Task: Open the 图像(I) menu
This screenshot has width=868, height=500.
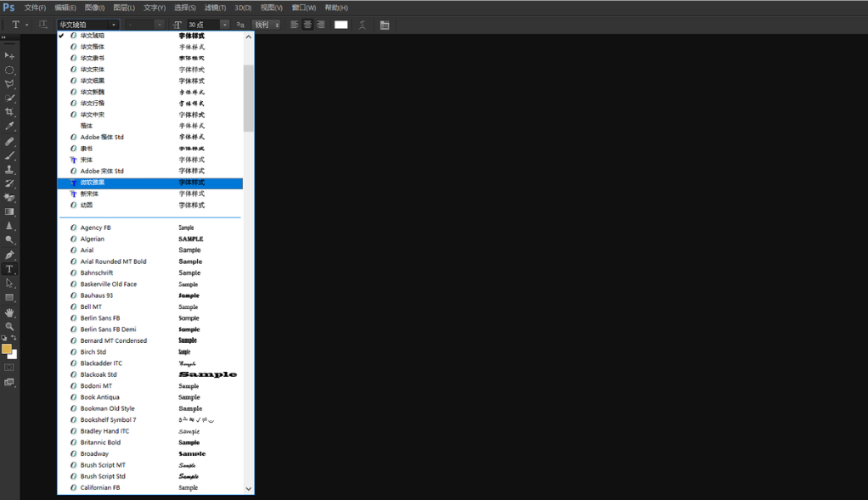Action: pos(94,8)
